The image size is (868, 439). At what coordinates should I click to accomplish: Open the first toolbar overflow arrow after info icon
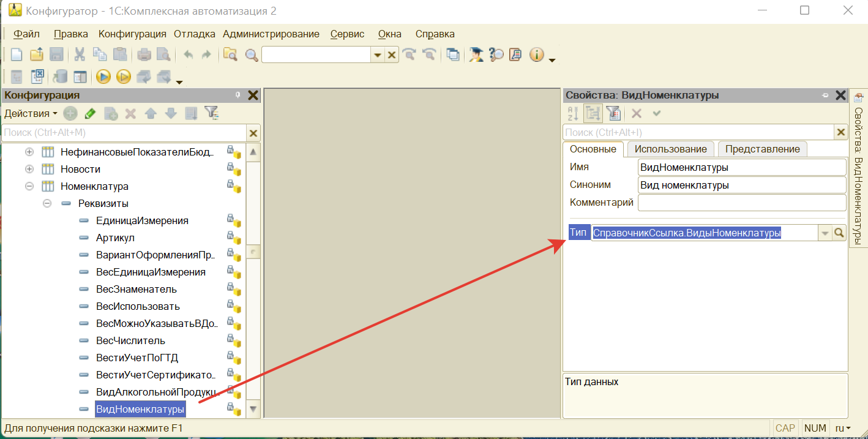tap(552, 60)
